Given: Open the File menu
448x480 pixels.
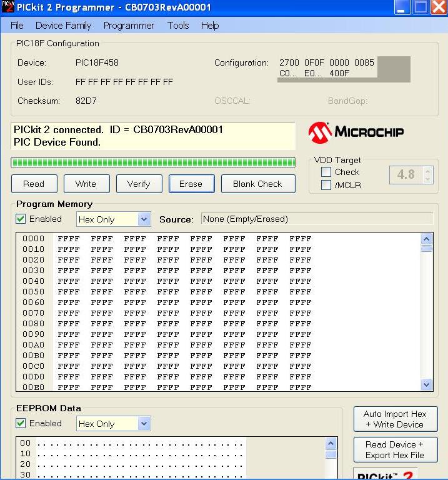Looking at the screenshot, I should (17, 26).
